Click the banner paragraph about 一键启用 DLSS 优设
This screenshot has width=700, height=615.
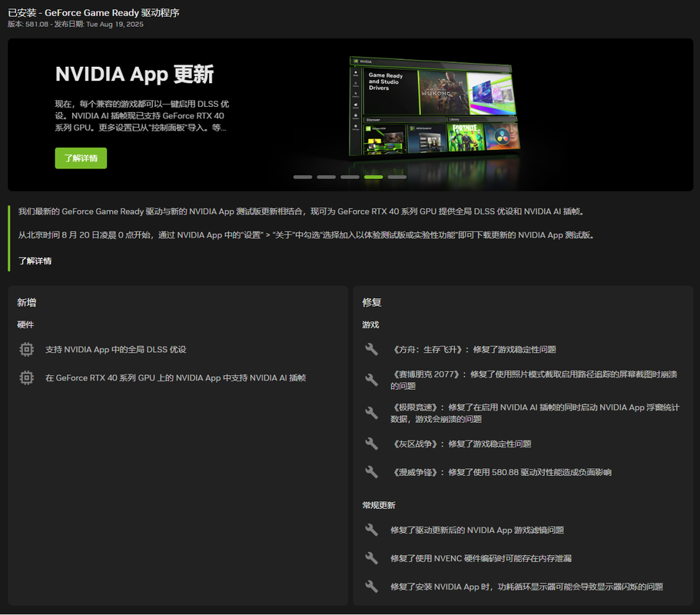coord(142,115)
